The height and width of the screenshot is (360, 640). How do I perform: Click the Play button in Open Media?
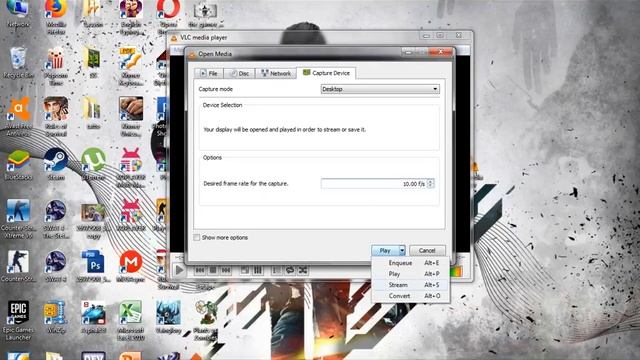[385, 251]
